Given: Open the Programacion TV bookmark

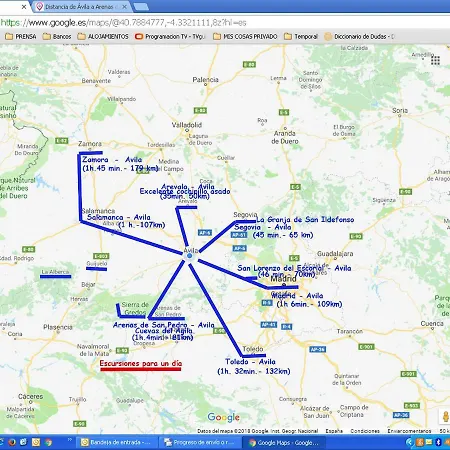Looking at the screenshot, I should tap(170, 36).
